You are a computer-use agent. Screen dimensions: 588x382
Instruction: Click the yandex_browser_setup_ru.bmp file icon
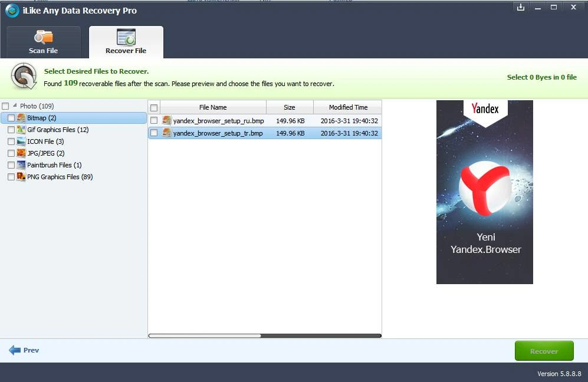pos(167,120)
